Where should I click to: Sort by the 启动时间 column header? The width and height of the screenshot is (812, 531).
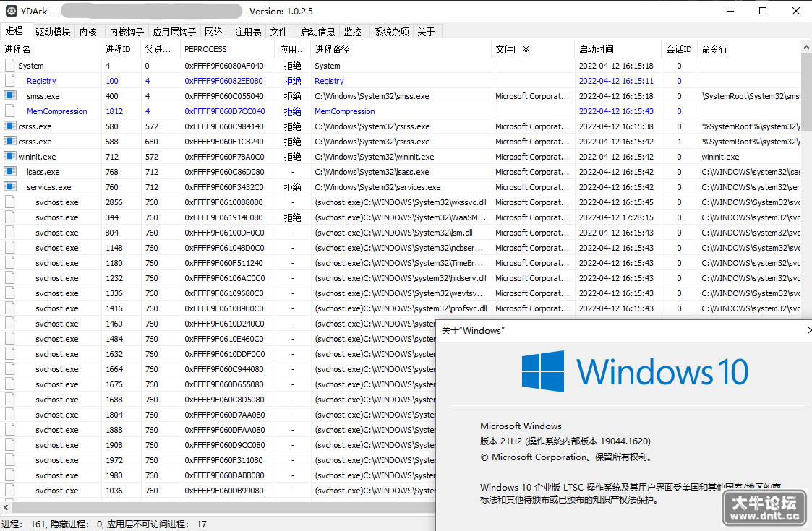pos(596,49)
